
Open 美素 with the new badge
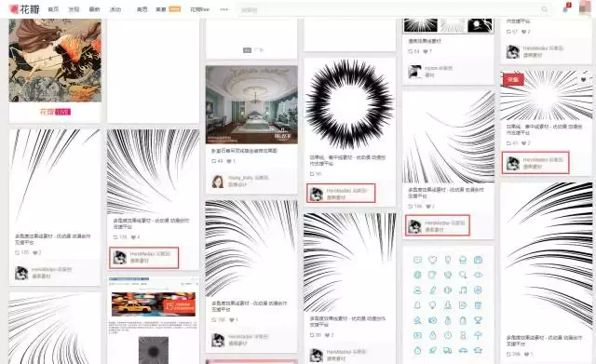[x=168, y=9]
